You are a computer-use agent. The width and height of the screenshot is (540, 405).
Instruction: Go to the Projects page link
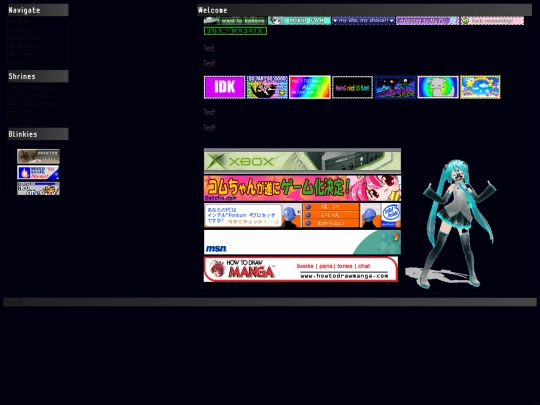coord(29,54)
